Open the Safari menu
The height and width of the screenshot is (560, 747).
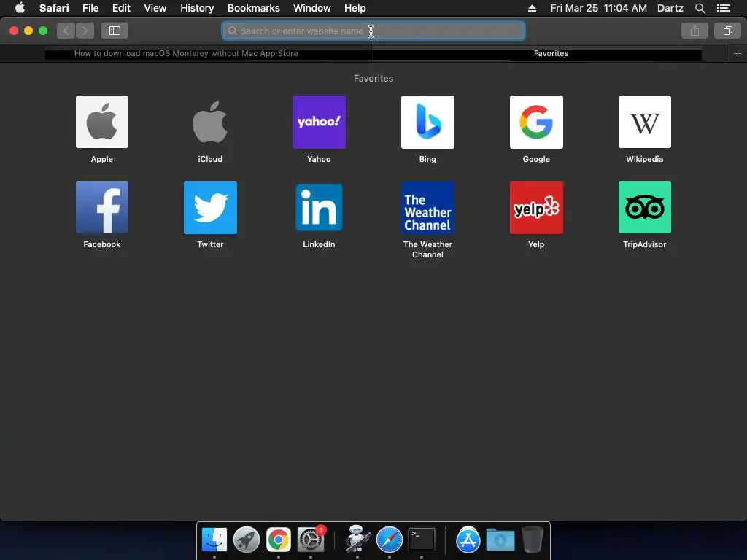(54, 8)
